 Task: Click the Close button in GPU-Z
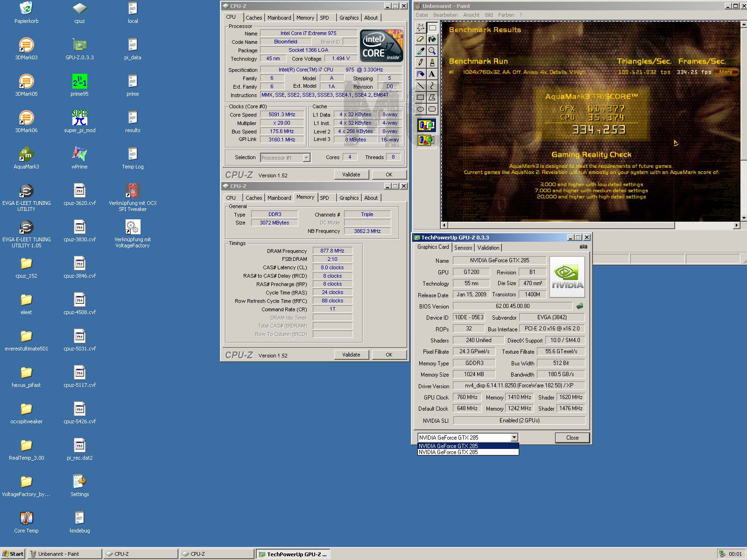(572, 438)
